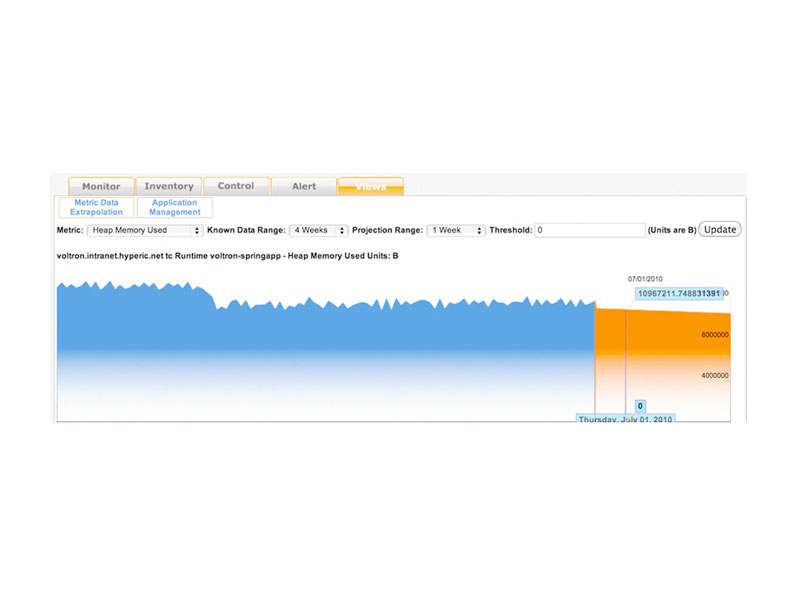Open the Inventory tab

(169, 186)
